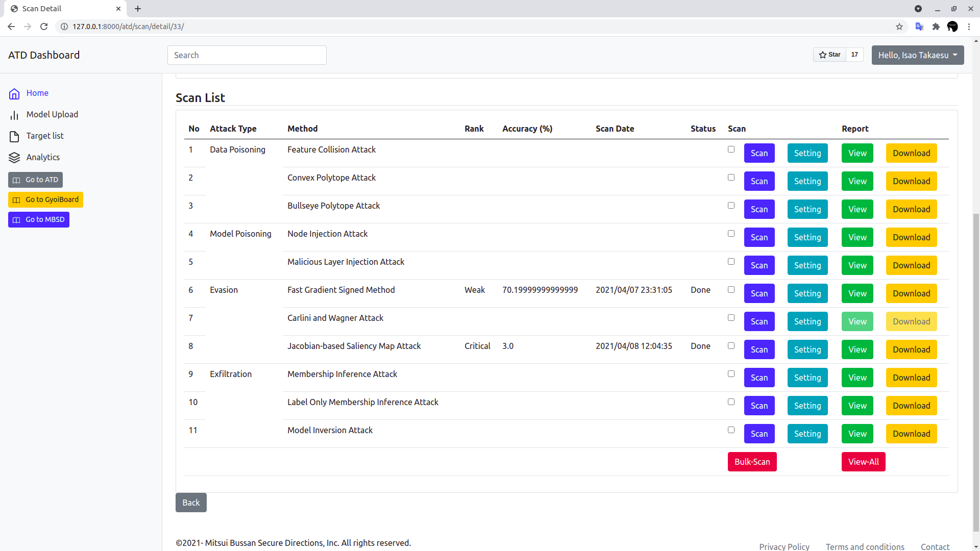Viewport: 980px width, 551px height.
Task: Click the Chrome tab search dropdown arrow
Action: 918,9
